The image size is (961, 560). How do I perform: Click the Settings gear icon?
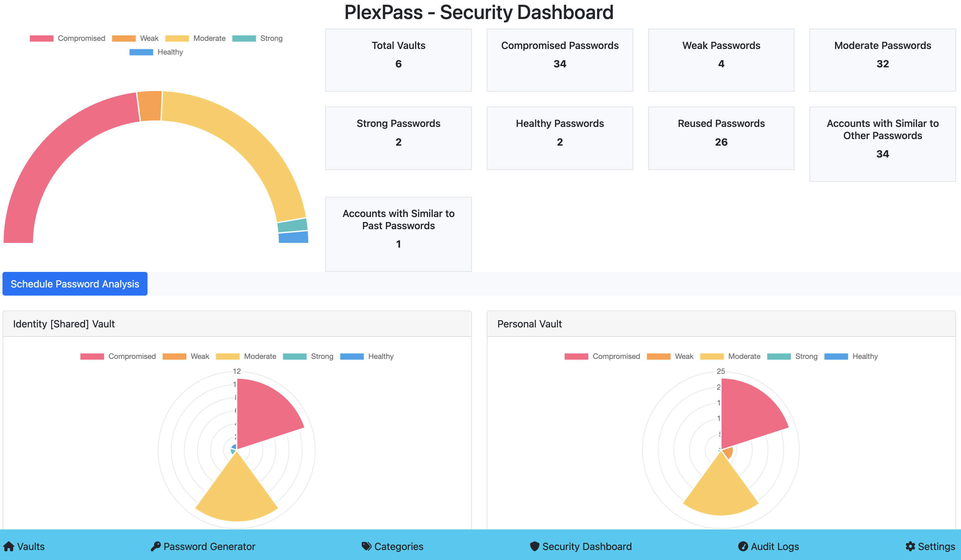[910, 546]
